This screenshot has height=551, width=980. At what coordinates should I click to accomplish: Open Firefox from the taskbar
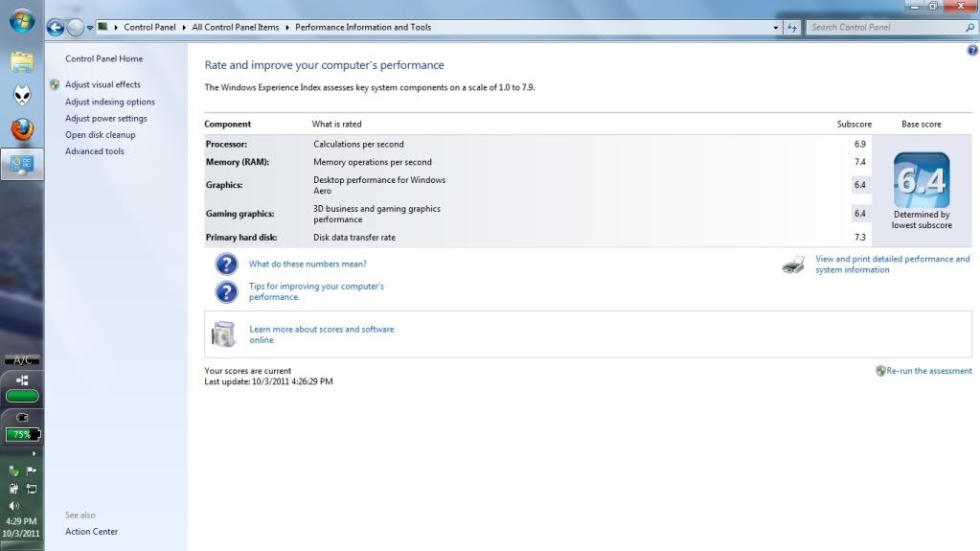22,129
